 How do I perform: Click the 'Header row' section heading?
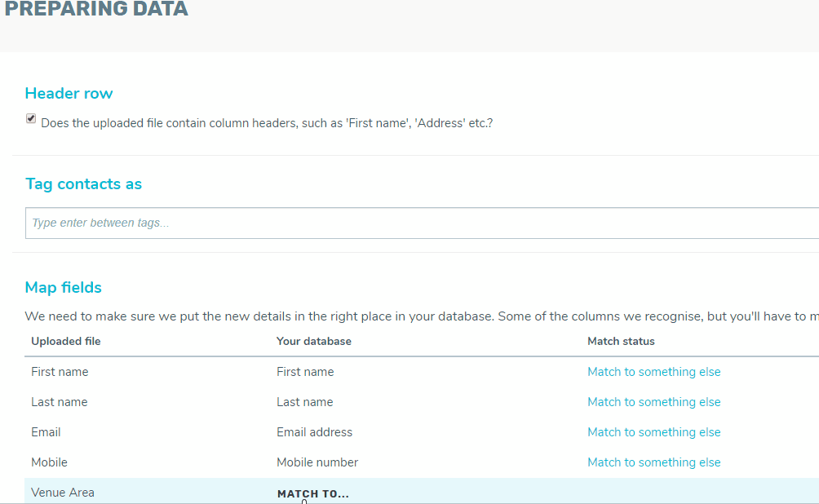[69, 94]
